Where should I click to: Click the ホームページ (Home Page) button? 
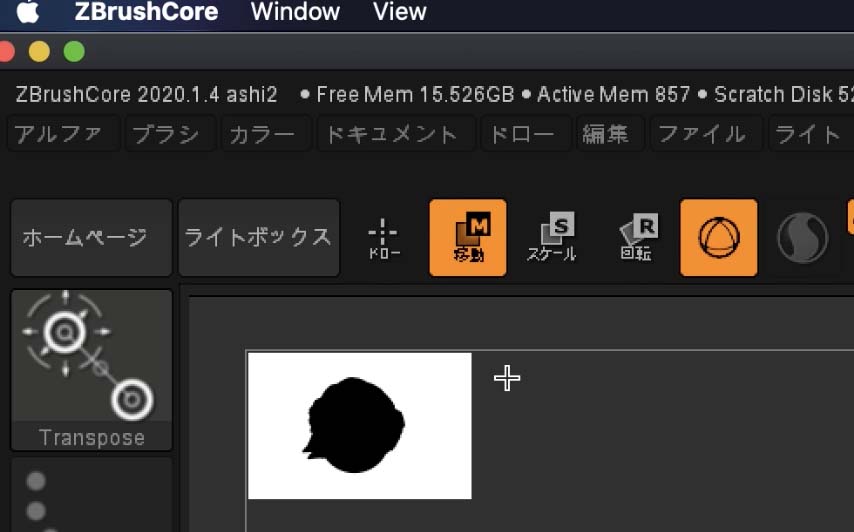(92, 237)
